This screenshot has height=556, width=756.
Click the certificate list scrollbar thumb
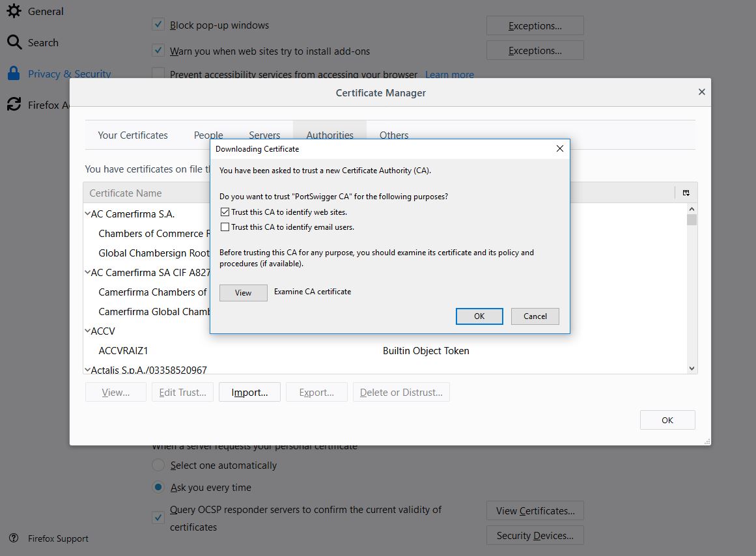pos(692,220)
